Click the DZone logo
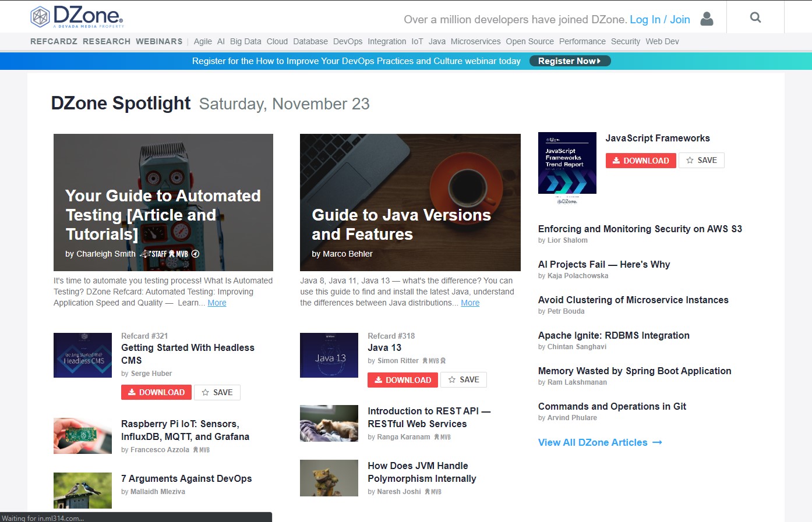812x522 pixels. 77,17
